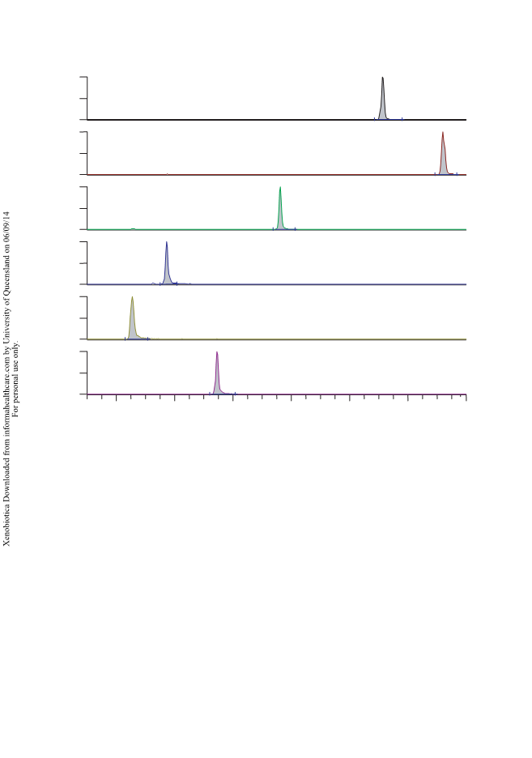Select the tall green peak in the third chromatogram
532x758 pixels.
(280, 208)
